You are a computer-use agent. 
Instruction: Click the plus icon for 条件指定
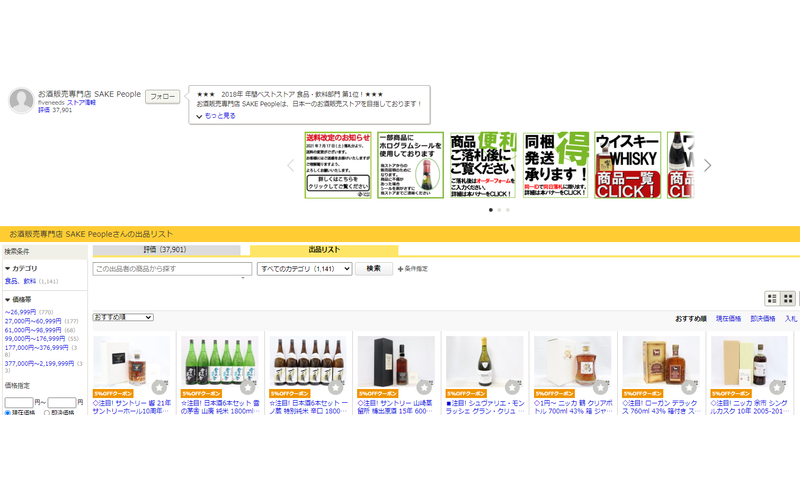point(401,269)
